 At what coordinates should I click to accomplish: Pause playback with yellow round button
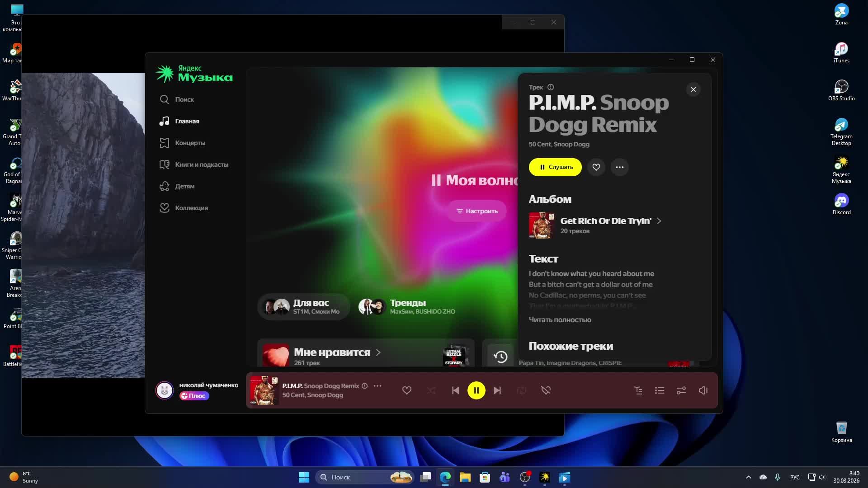476,390
